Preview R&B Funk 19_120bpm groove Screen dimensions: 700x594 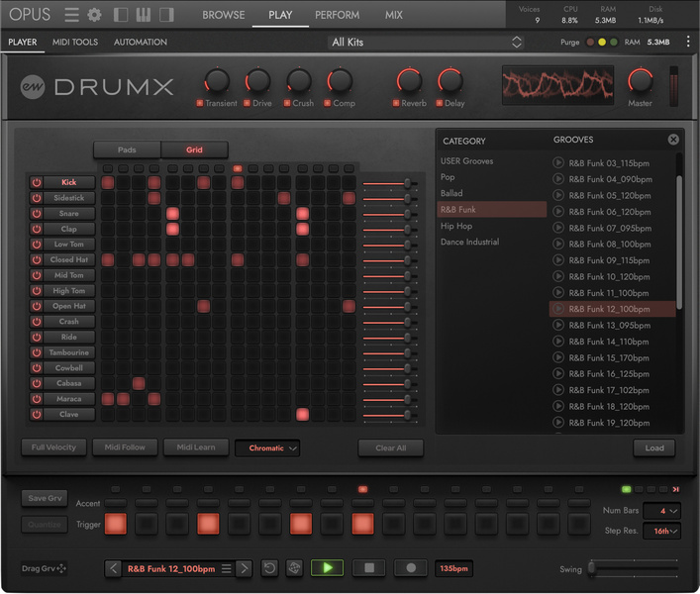point(558,422)
